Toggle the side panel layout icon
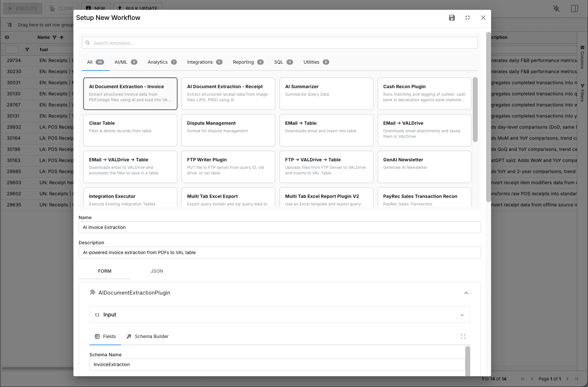The width and height of the screenshot is (588, 387). 575,8
